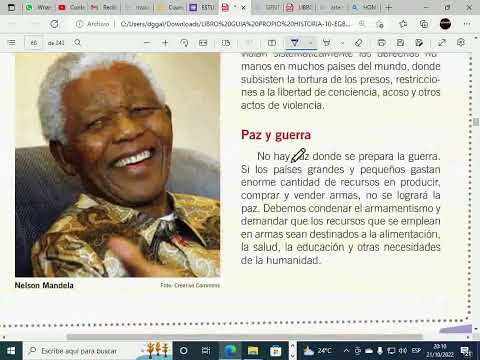The height and width of the screenshot is (360, 480).
Task: Switch to the ESTU tab
Action: 202,7
